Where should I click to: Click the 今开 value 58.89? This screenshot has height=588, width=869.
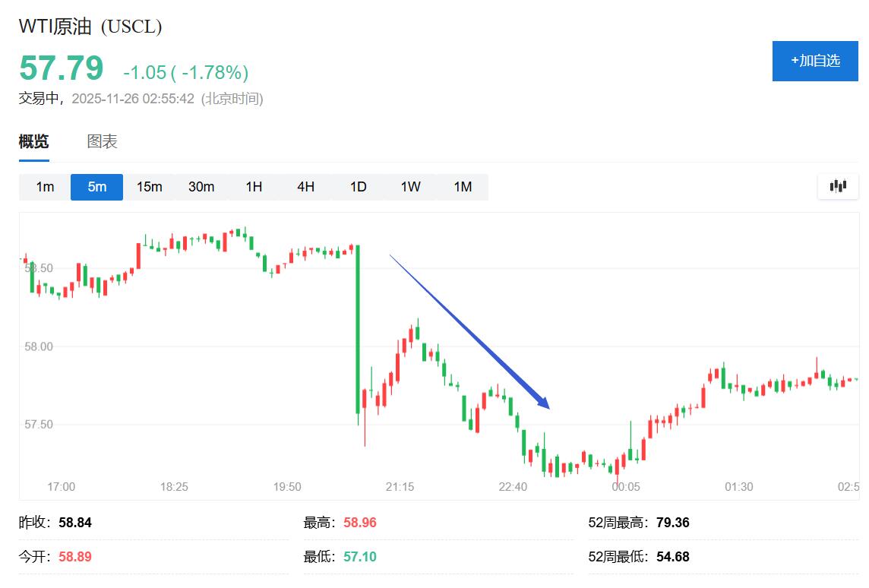coord(74,556)
